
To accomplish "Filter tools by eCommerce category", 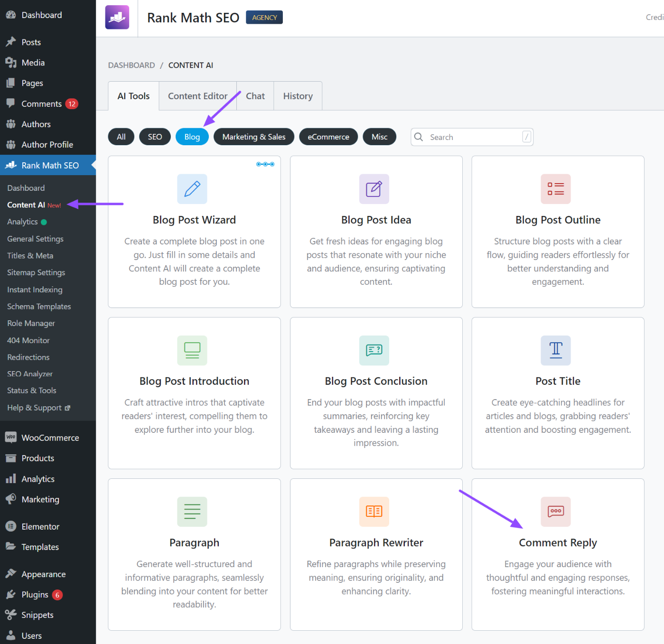I will [328, 137].
